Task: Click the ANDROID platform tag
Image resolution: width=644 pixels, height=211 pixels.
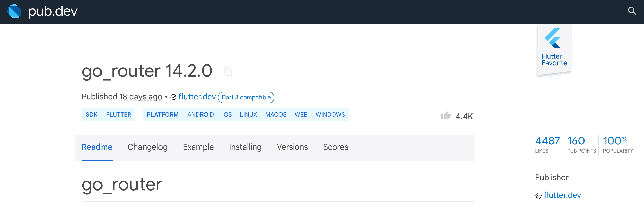Action: pyautogui.click(x=200, y=115)
